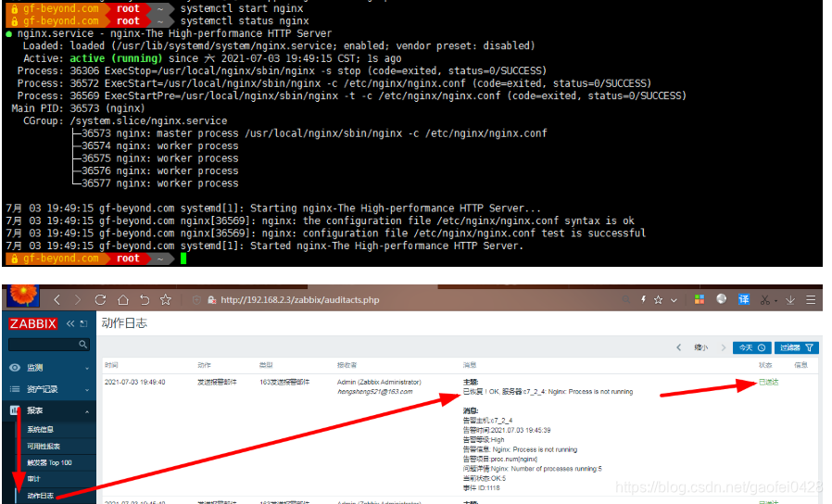Screen dimensions: 832x504
Task: Expand the scissors tool dropdown arrow
Action: pos(775,301)
